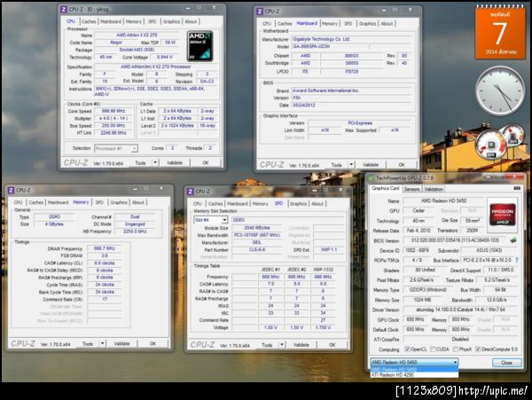This screenshot has width=532, height=400.
Task: Toggle the PhysX checkbox in GPU-Z
Action: pos(456,349)
